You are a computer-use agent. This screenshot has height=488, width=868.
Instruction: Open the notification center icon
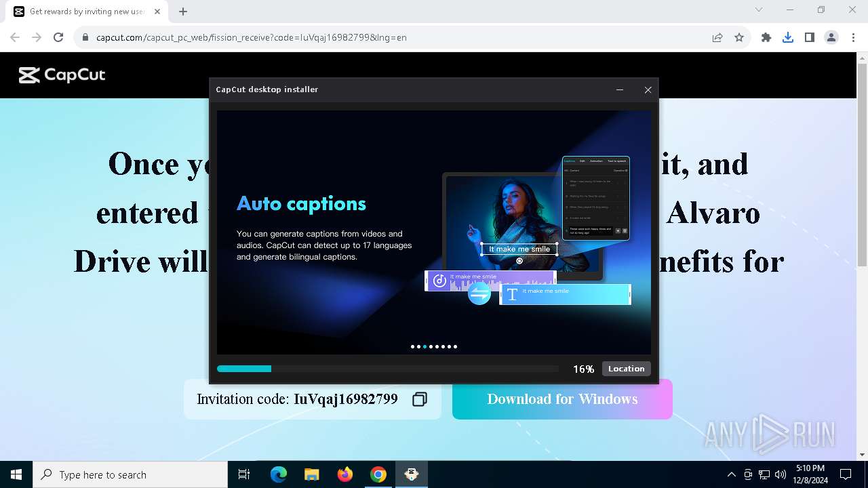(x=846, y=474)
